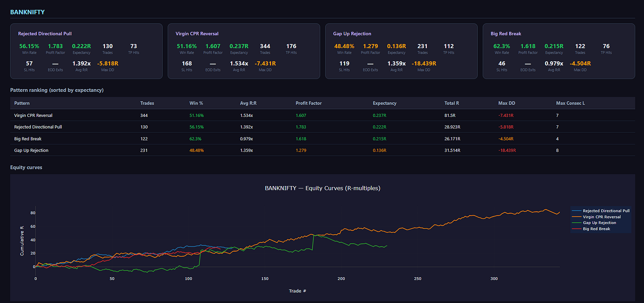
Task: Click the orange legend line swatch
Action: [x=577, y=217]
